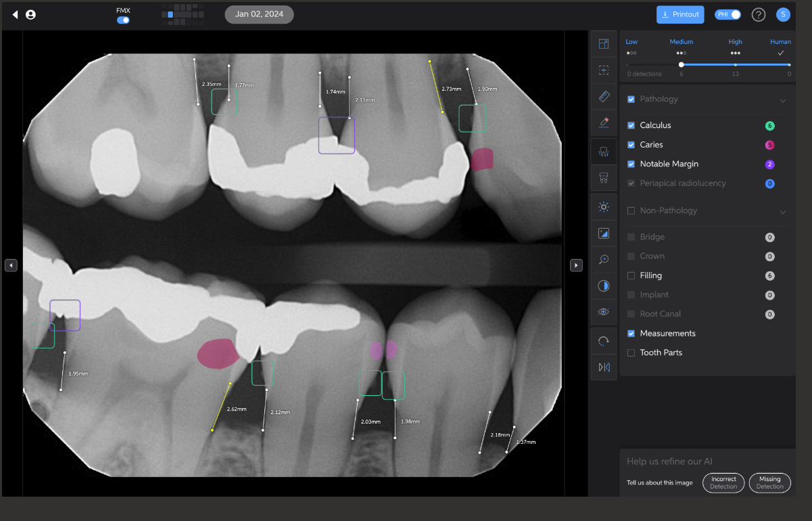
Task: Enable the Filling checkbox
Action: point(631,275)
